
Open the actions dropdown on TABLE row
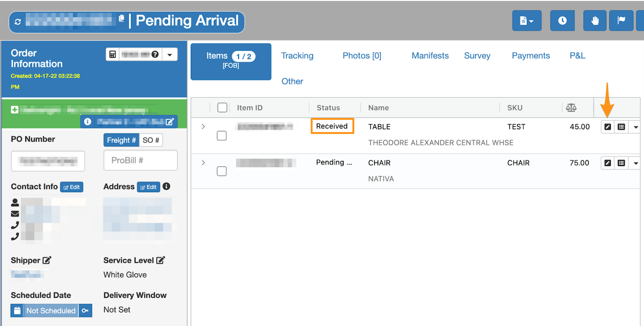click(x=635, y=127)
